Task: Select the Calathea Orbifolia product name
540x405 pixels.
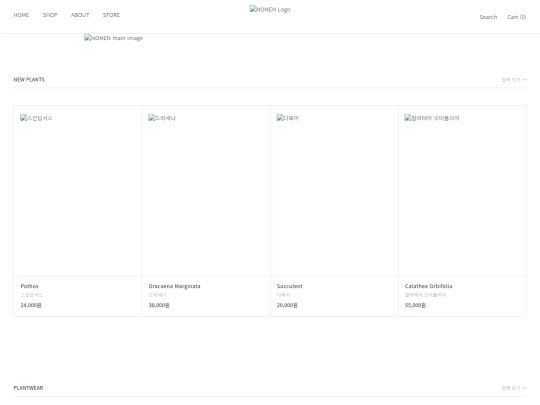Action: (x=428, y=286)
